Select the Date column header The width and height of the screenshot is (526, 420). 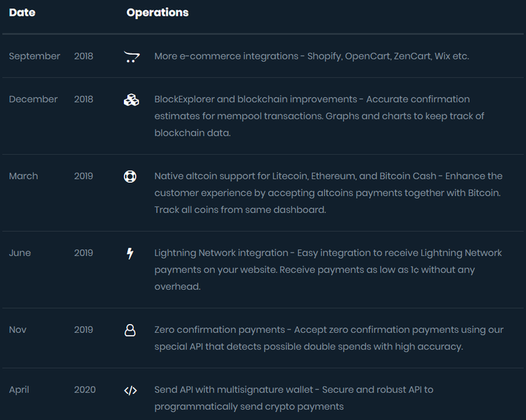click(x=22, y=12)
